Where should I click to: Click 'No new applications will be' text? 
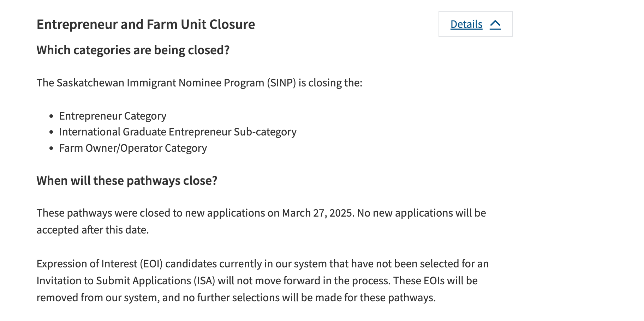(x=422, y=213)
